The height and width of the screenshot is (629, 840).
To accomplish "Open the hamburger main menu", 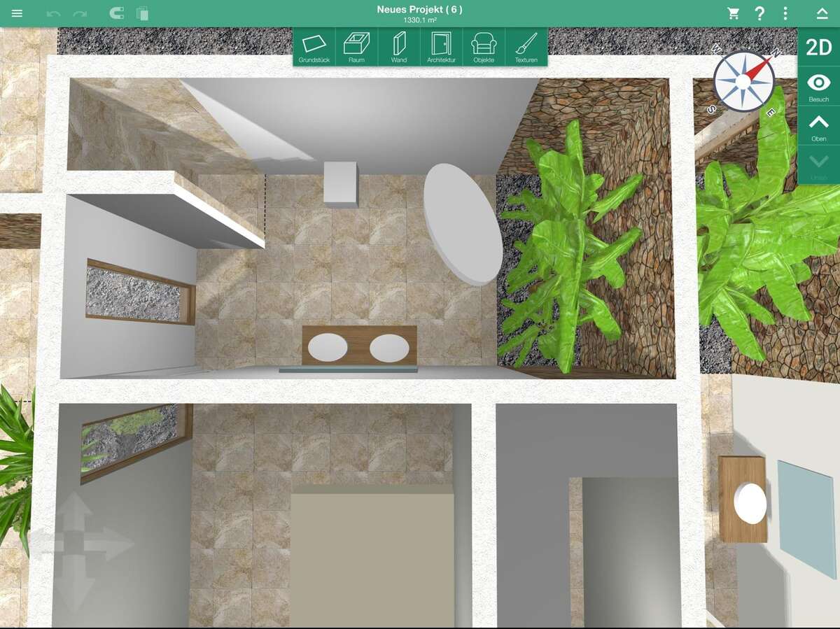I will [x=17, y=14].
